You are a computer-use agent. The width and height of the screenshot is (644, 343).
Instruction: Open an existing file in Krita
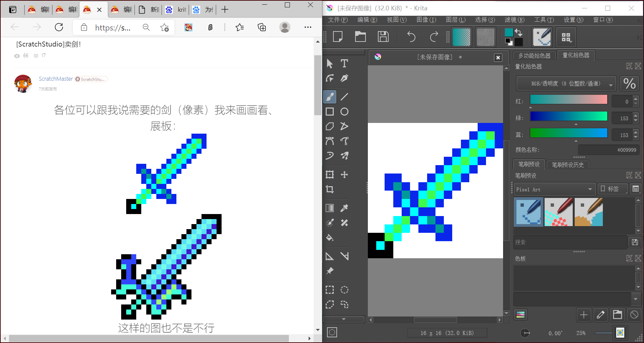pos(360,37)
